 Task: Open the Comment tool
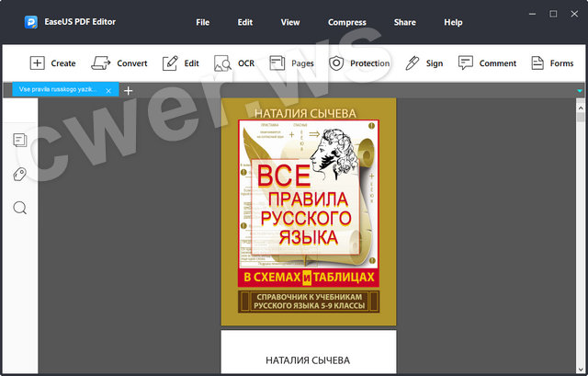(466, 63)
